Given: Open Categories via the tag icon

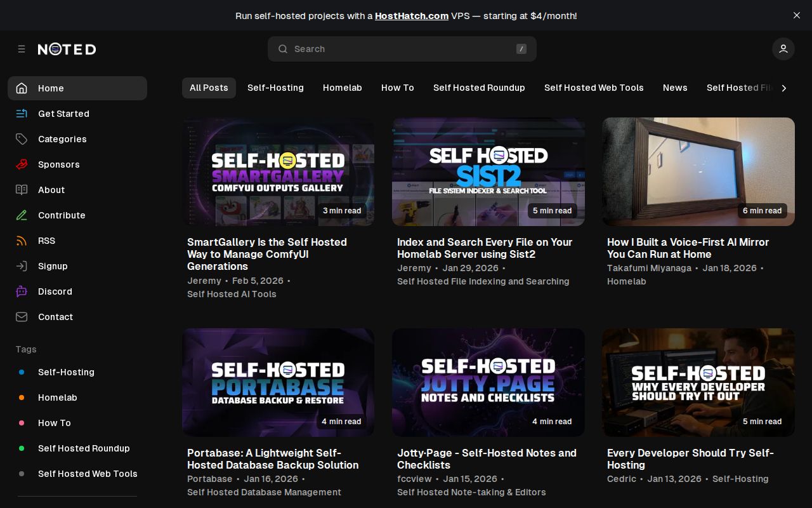Looking at the screenshot, I should 22,139.
